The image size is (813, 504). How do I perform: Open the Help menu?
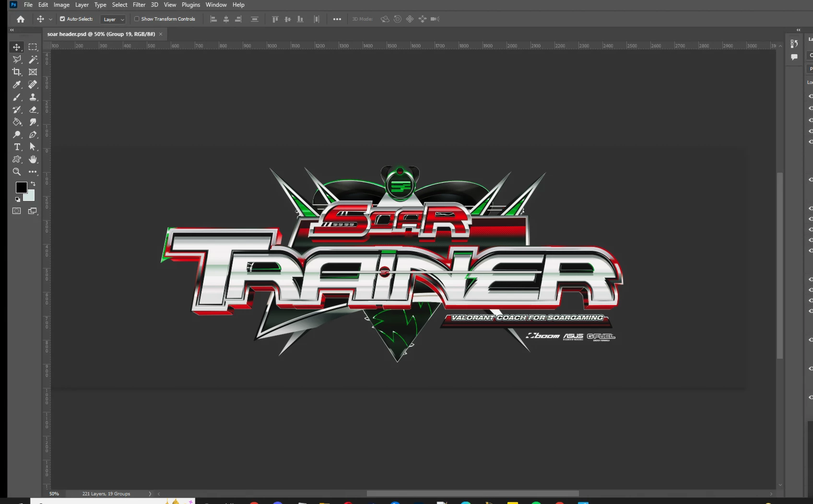coord(238,5)
